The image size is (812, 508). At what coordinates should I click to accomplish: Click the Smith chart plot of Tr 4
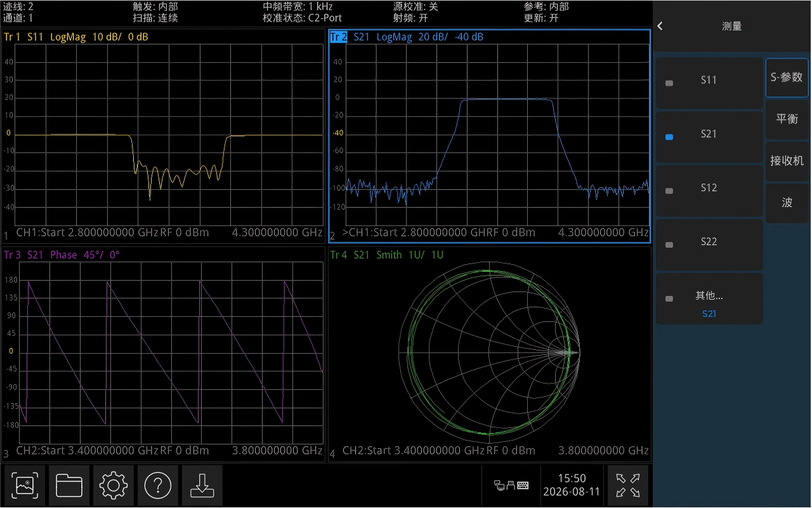[x=488, y=352]
